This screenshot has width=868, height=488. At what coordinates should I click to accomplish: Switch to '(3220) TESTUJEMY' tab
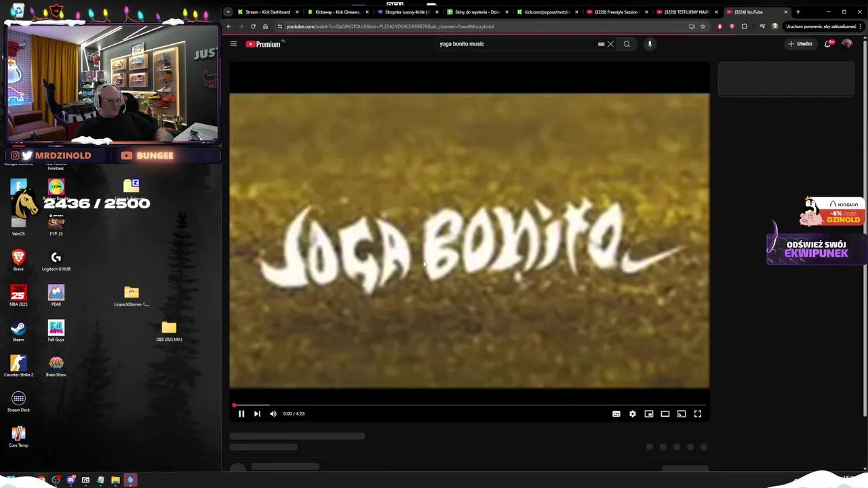click(x=687, y=12)
